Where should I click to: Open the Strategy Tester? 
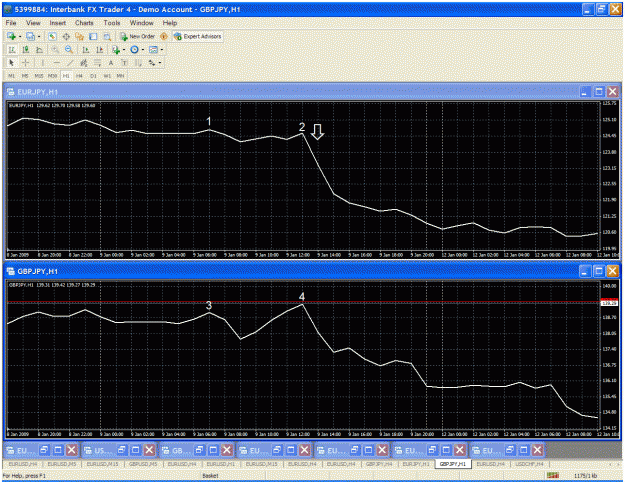click(107, 37)
